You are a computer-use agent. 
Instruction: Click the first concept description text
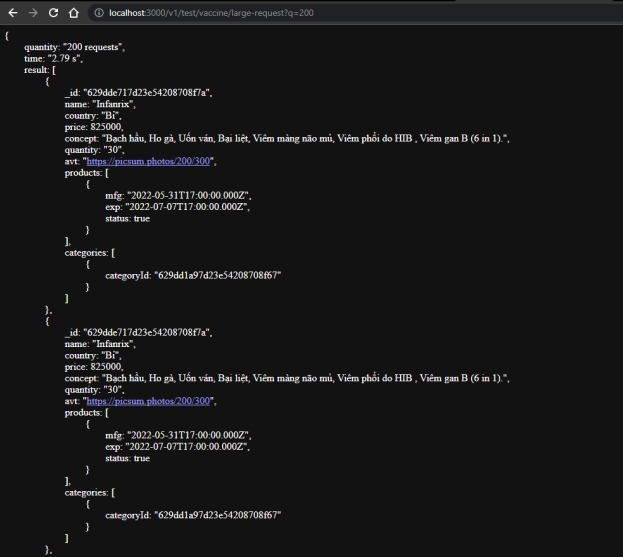click(305, 139)
